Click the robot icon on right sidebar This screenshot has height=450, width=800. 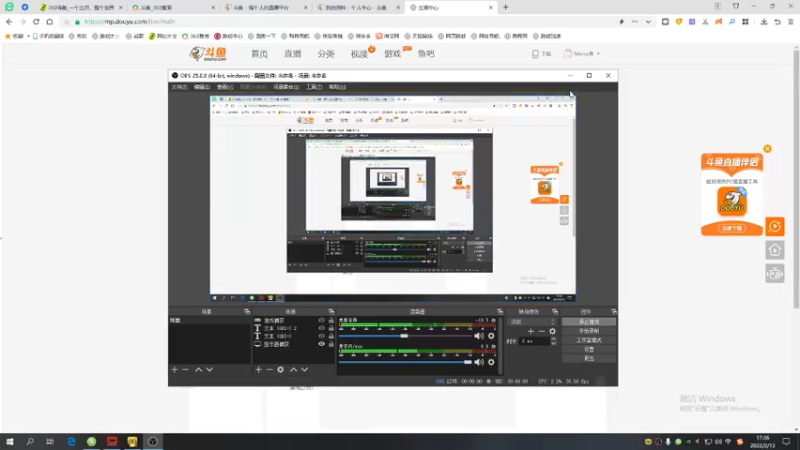(774, 274)
